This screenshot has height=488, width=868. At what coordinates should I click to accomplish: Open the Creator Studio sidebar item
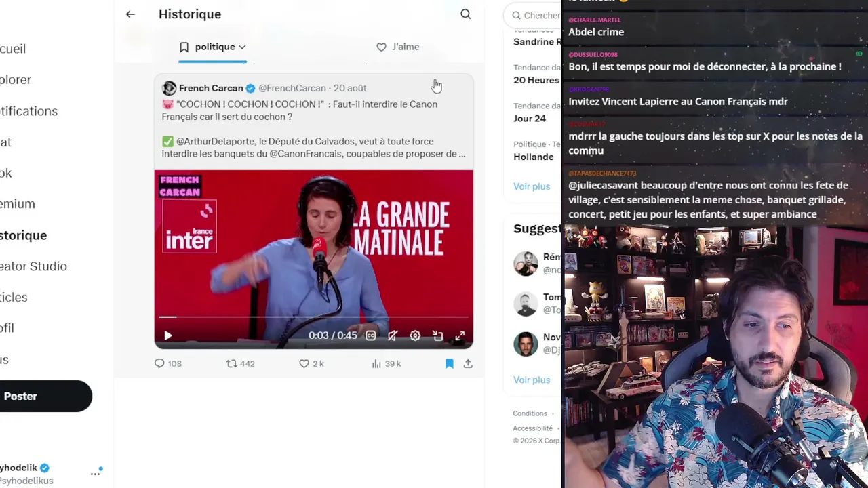[x=33, y=266]
